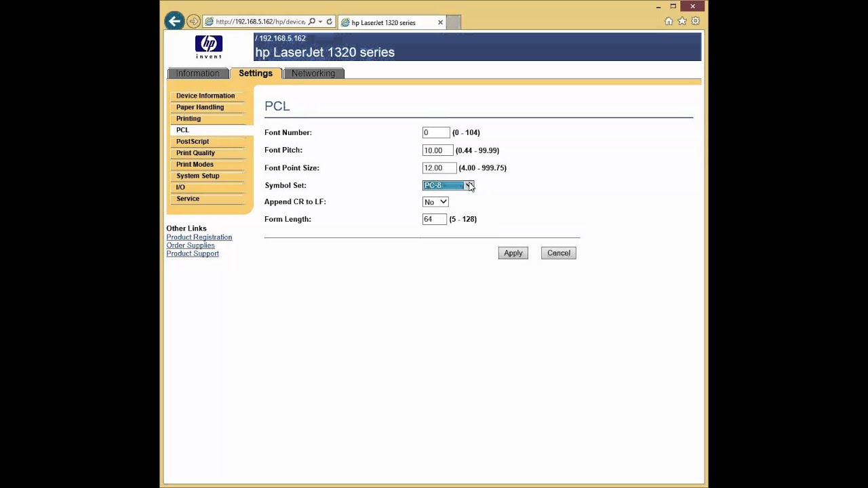Viewport: 868px width, 488px height.
Task: Click the browser back arrow button
Action: 174,21
